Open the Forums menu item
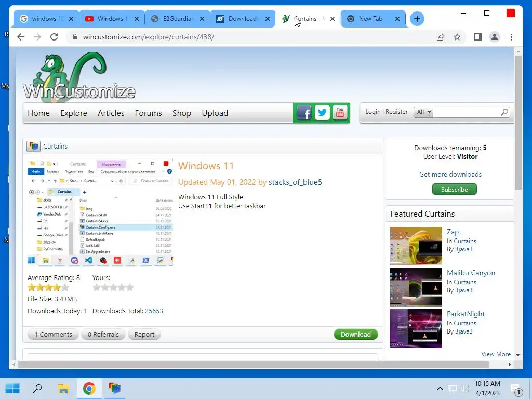This screenshot has width=532, height=399. (x=148, y=113)
